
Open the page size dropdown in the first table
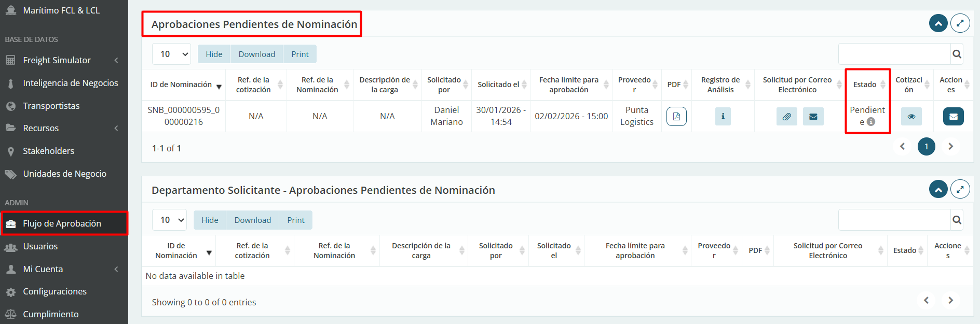pyautogui.click(x=171, y=54)
